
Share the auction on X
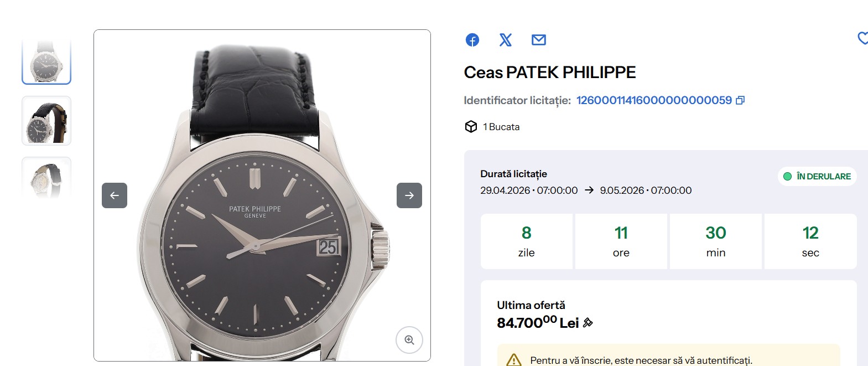coord(506,40)
